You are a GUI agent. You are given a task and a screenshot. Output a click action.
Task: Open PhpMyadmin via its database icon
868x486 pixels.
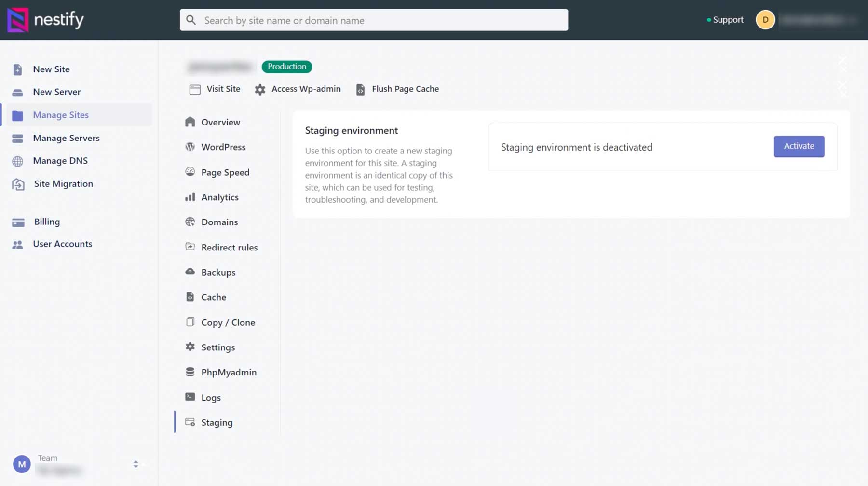[x=190, y=372]
